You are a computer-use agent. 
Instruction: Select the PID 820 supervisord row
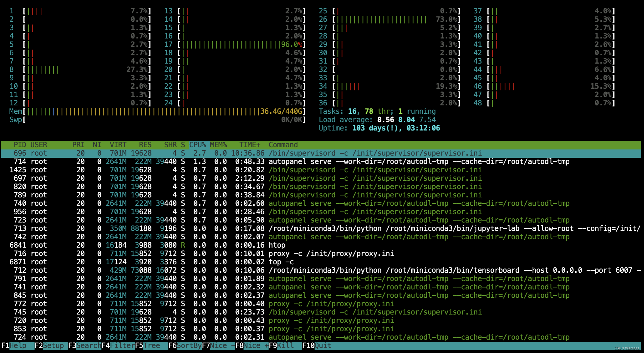(x=321, y=187)
